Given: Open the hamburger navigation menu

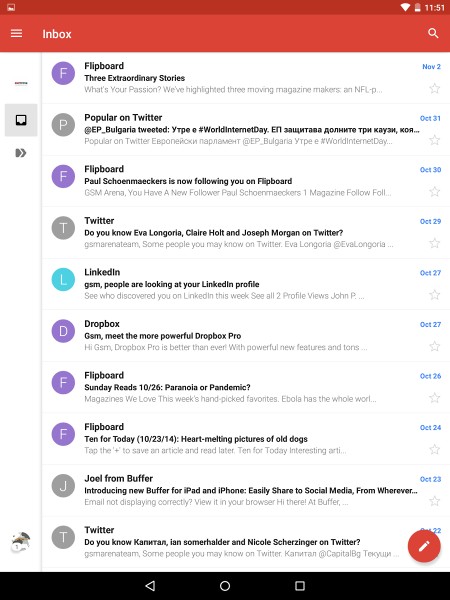Looking at the screenshot, I should tap(16, 34).
